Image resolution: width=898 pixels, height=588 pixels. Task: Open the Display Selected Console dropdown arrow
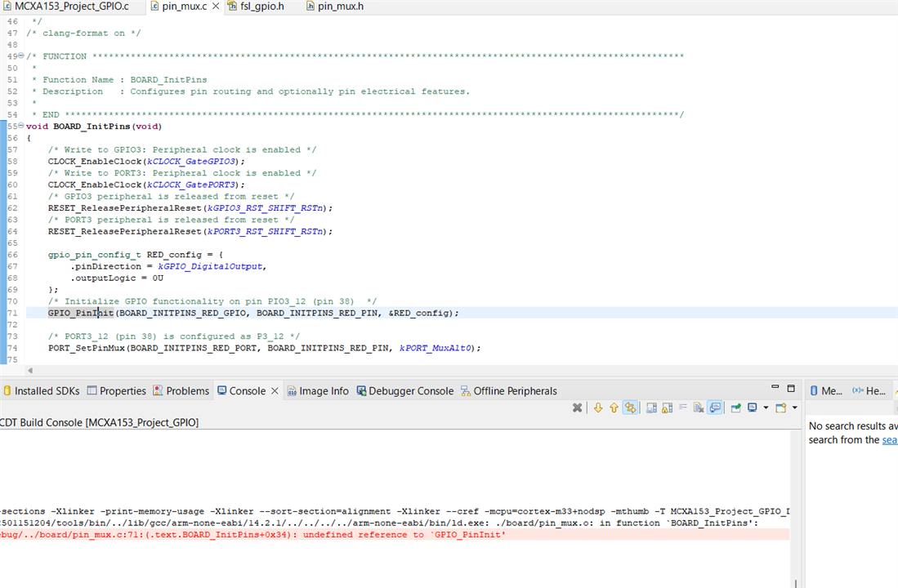pyautogui.click(x=765, y=408)
